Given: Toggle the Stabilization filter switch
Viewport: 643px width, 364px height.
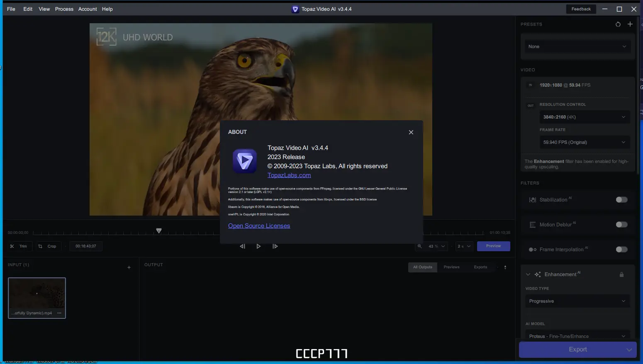Looking at the screenshot, I should 621,200.
